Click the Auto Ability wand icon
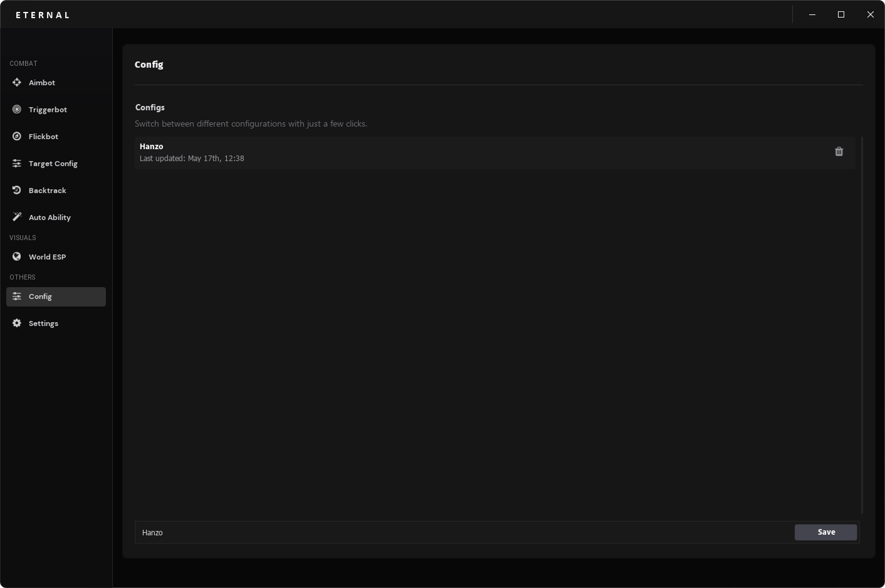This screenshot has height=588, width=885. click(17, 218)
